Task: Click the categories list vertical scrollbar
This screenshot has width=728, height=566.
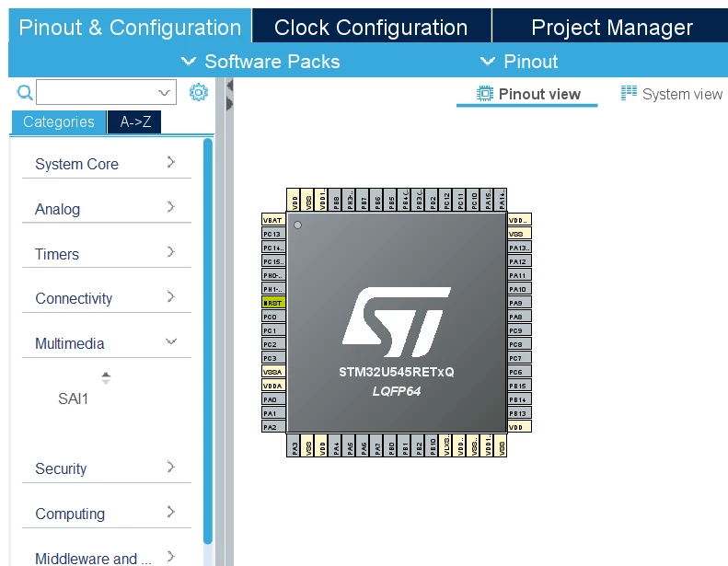Action: tap(207, 341)
